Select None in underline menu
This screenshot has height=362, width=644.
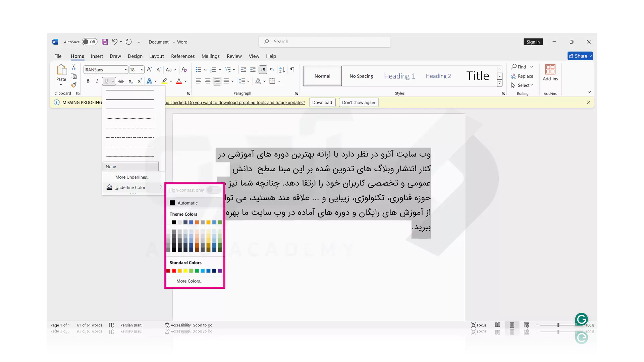tap(130, 166)
